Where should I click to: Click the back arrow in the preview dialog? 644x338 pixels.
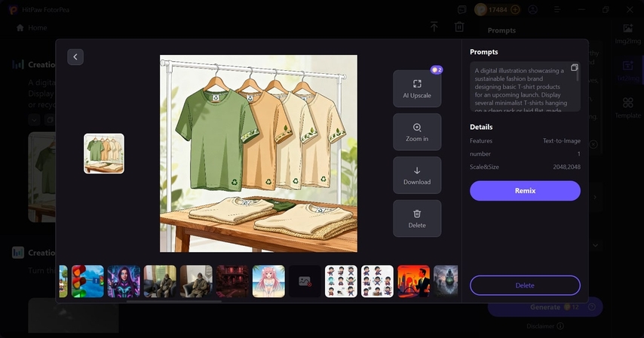click(75, 57)
